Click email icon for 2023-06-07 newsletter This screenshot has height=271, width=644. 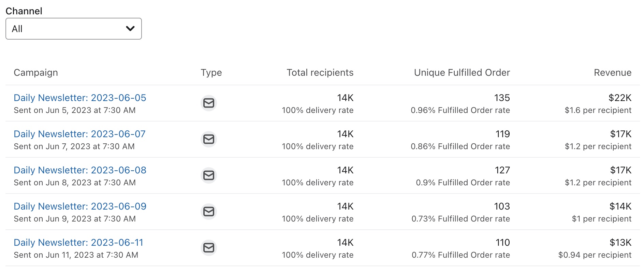[209, 139]
